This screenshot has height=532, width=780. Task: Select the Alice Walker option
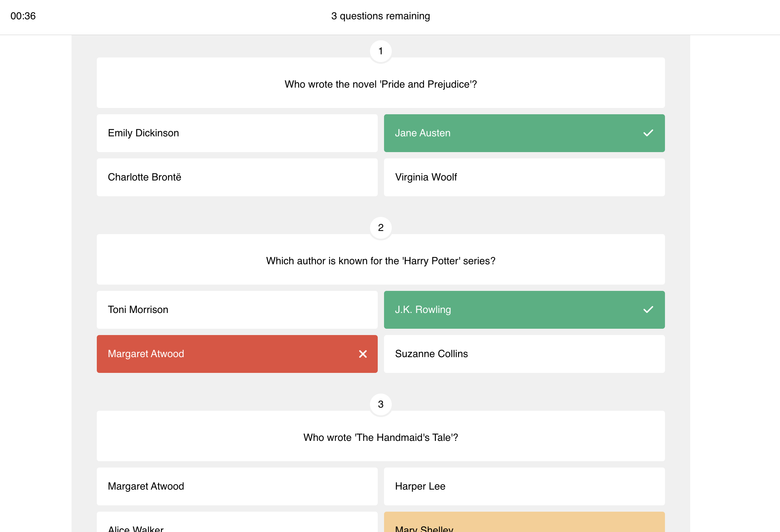[237, 522]
